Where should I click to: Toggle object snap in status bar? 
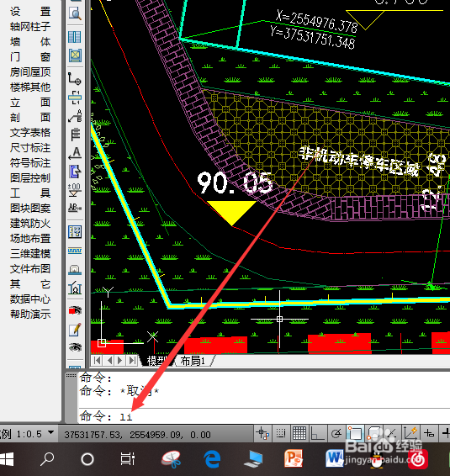(x=355, y=433)
